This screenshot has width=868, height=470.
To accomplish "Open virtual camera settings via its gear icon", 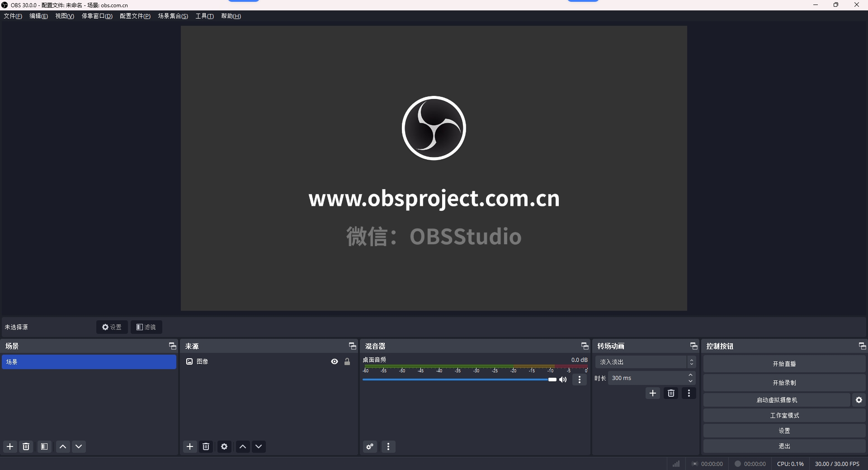I will (859, 400).
